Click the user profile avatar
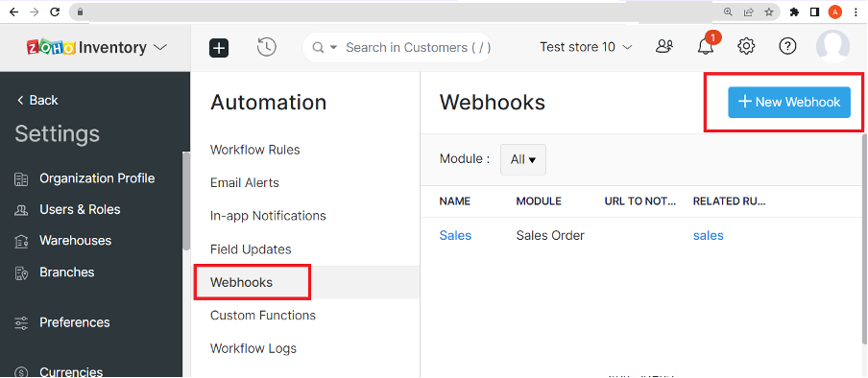Screen dimensions: 868x378 coord(832,46)
